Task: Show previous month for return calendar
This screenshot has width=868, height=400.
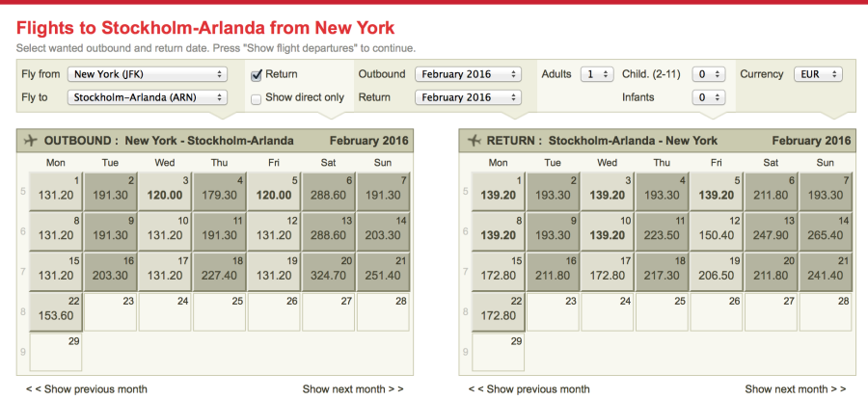Action: pyautogui.click(x=529, y=389)
